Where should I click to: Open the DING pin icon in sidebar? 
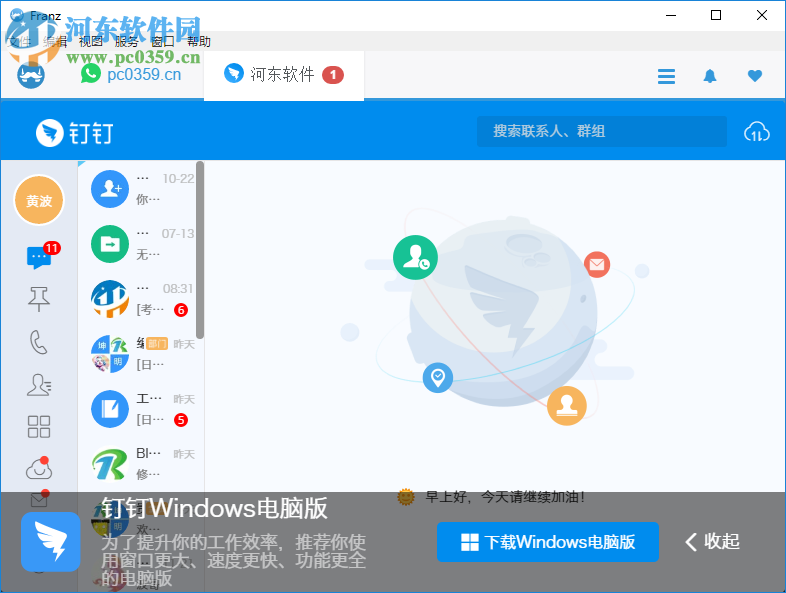(39, 299)
